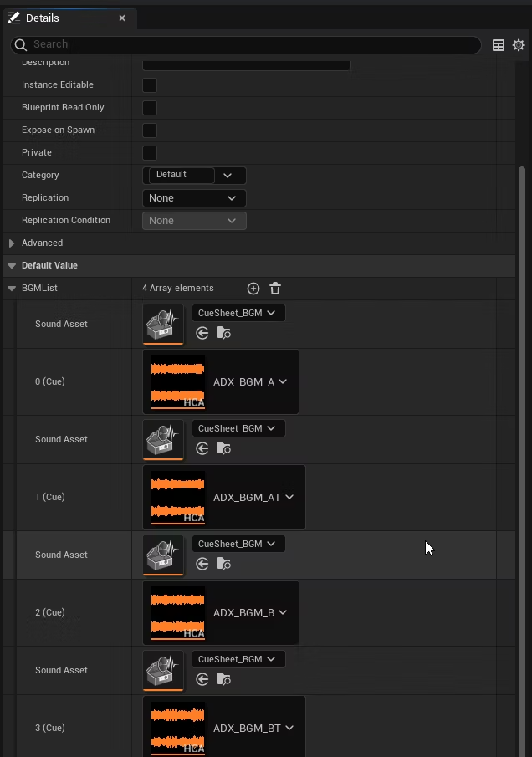The width and height of the screenshot is (532, 757).
Task: Browse to first CueSheet_BGM in Content Browser
Action: 223,333
